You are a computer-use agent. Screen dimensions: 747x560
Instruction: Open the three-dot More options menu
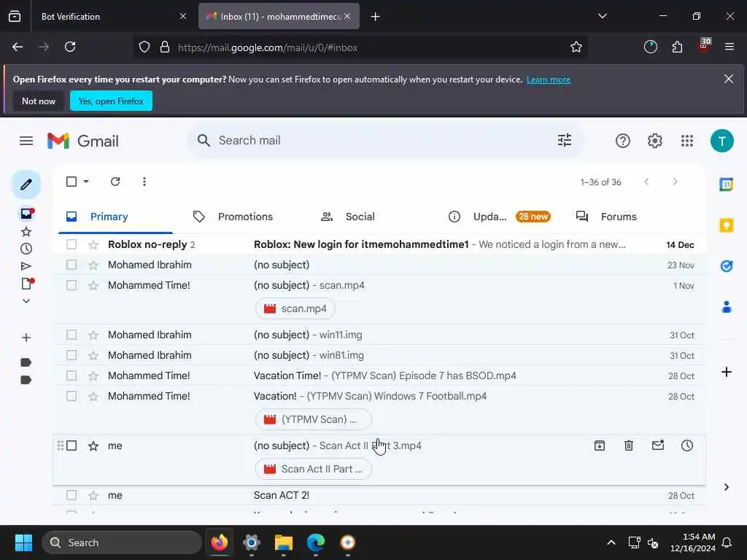tap(144, 182)
